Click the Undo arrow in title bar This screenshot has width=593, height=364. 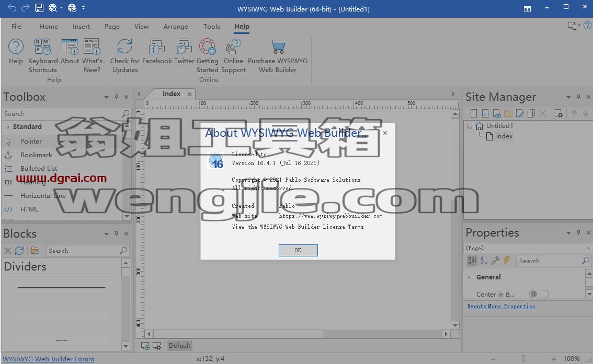click(12, 7)
